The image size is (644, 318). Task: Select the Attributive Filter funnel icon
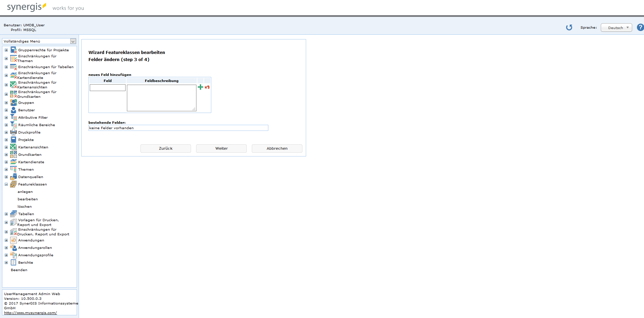[13, 117]
